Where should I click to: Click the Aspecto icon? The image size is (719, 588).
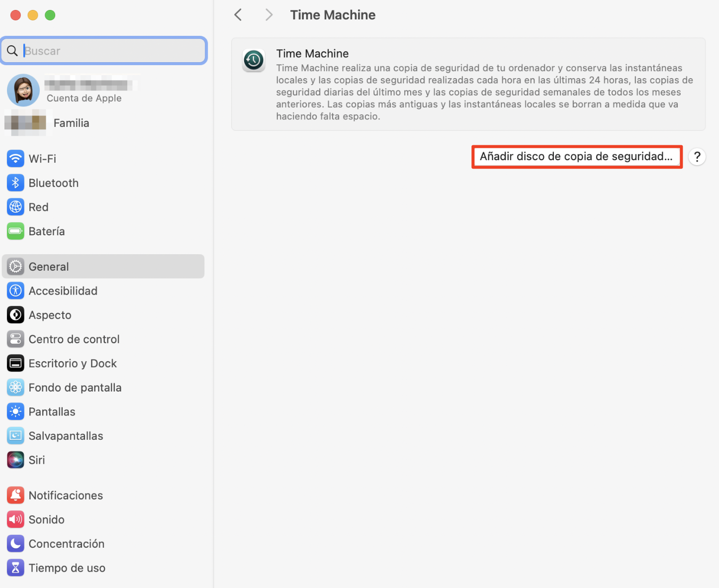(x=15, y=315)
